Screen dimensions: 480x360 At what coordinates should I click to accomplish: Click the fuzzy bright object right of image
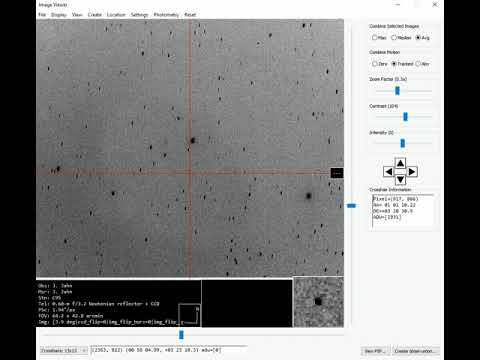tap(309, 196)
